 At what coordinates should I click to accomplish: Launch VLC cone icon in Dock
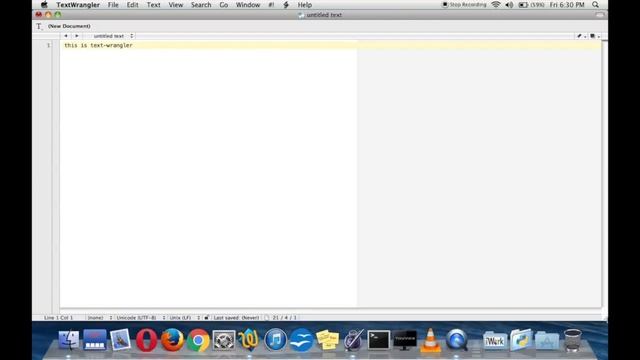coord(430,340)
